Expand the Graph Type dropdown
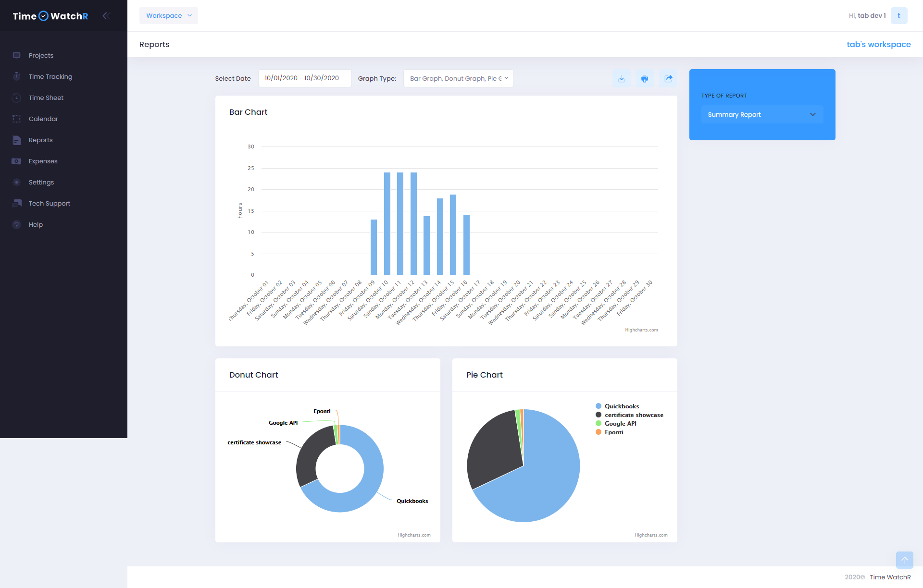 pyautogui.click(x=459, y=78)
